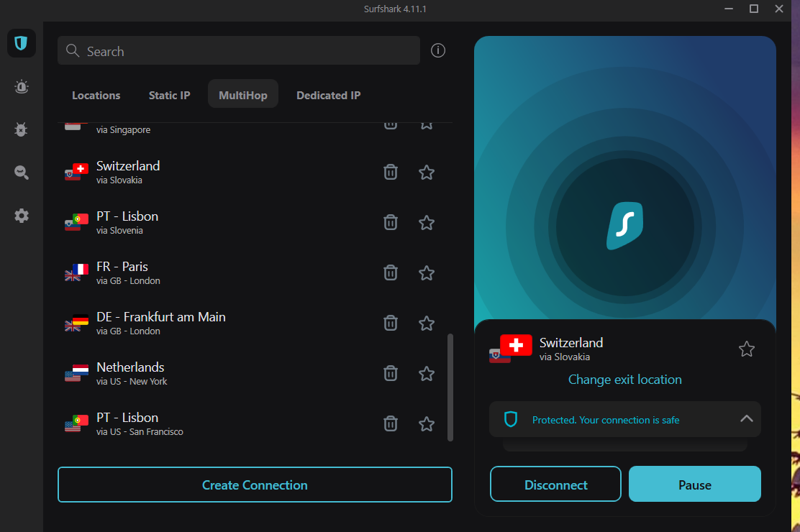Screen dimensions: 800x532
Task: Select Switzerland via Slovakia list entry
Action: click(x=255, y=173)
